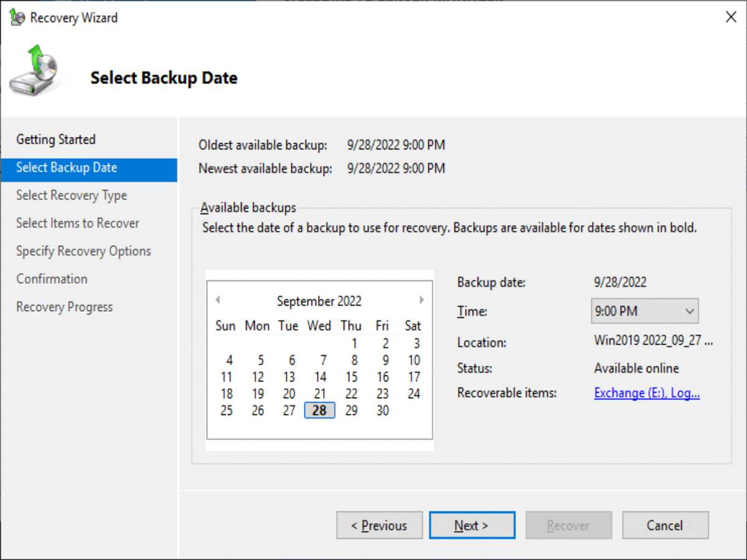Click the Previous button
The width and height of the screenshot is (747, 560).
tap(379, 525)
